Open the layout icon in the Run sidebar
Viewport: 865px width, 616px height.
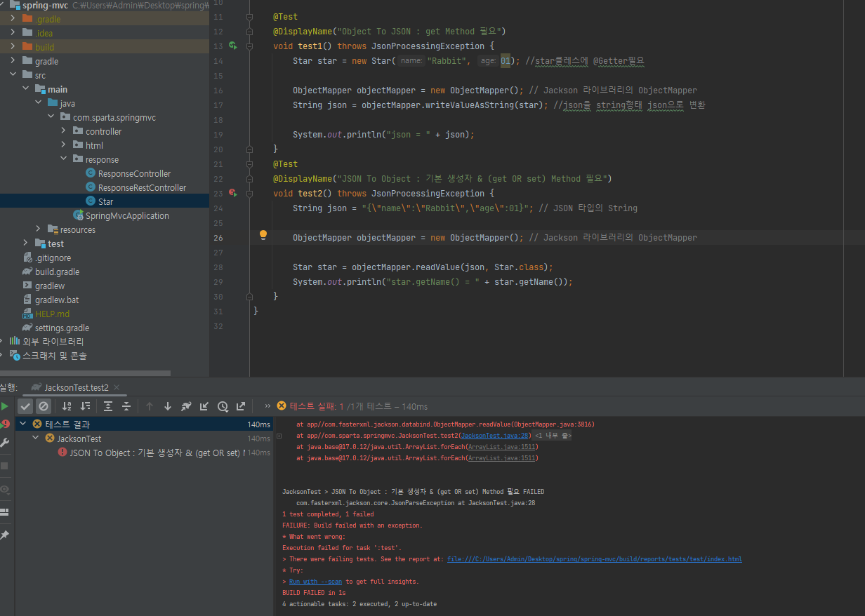[5, 512]
